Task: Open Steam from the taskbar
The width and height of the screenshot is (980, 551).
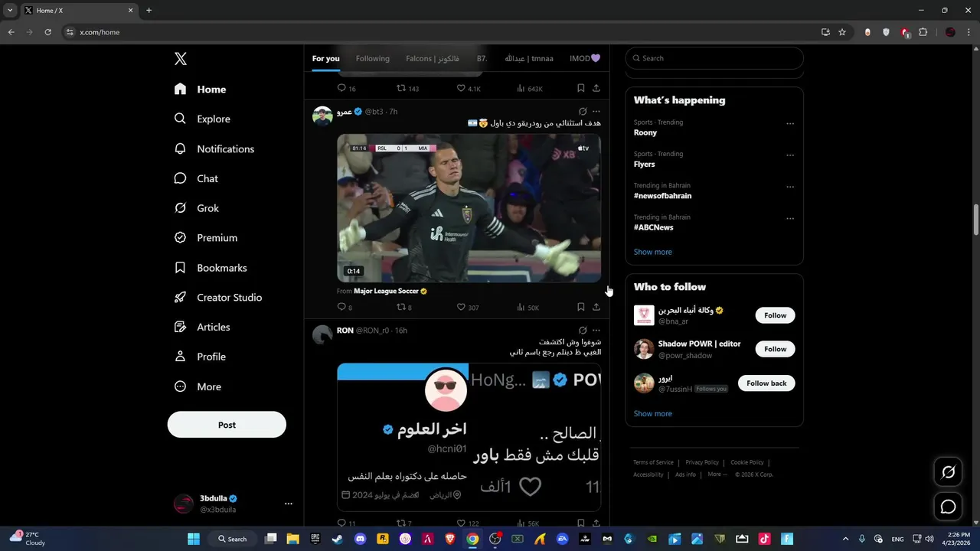Action: pyautogui.click(x=337, y=539)
